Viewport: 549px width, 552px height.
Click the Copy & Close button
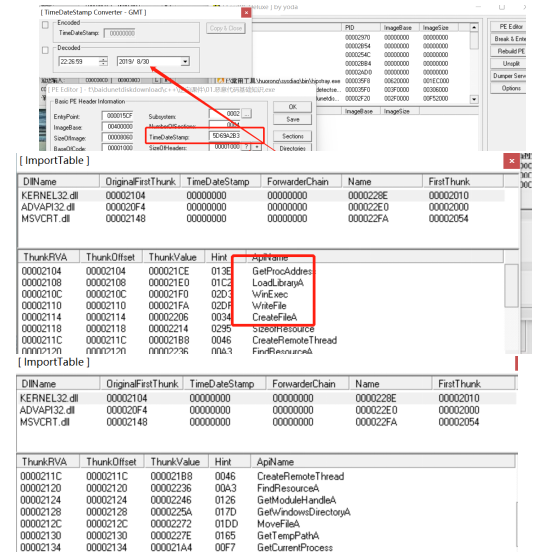[x=226, y=28]
